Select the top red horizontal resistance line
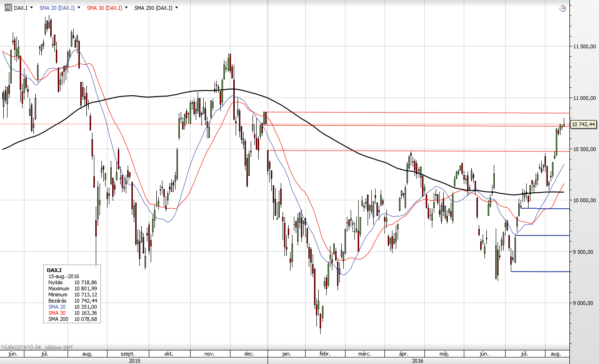599x364 pixels. click(418, 113)
